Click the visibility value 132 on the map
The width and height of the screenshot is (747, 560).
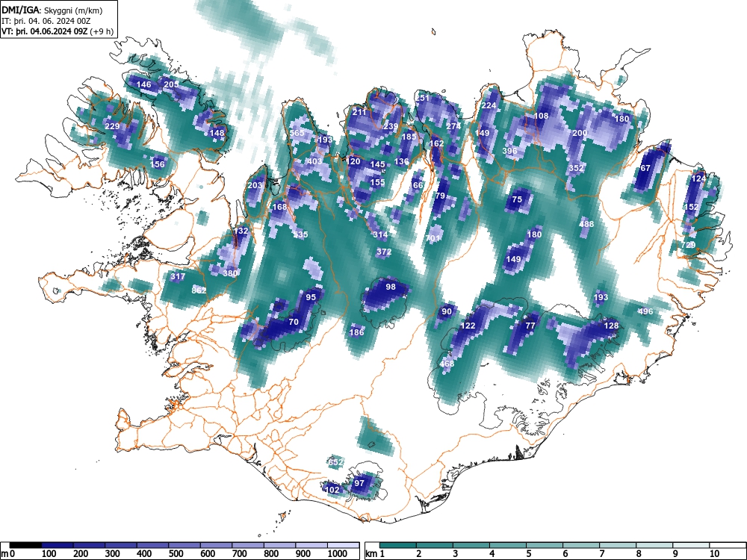point(241,231)
